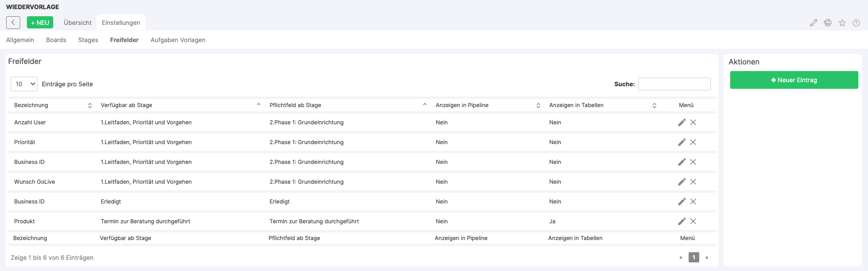868x271 pixels.
Task: Delete the Produkt row
Action: click(693, 221)
